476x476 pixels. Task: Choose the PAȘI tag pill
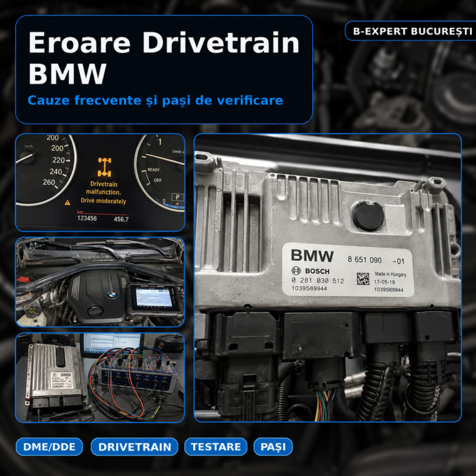click(x=273, y=446)
